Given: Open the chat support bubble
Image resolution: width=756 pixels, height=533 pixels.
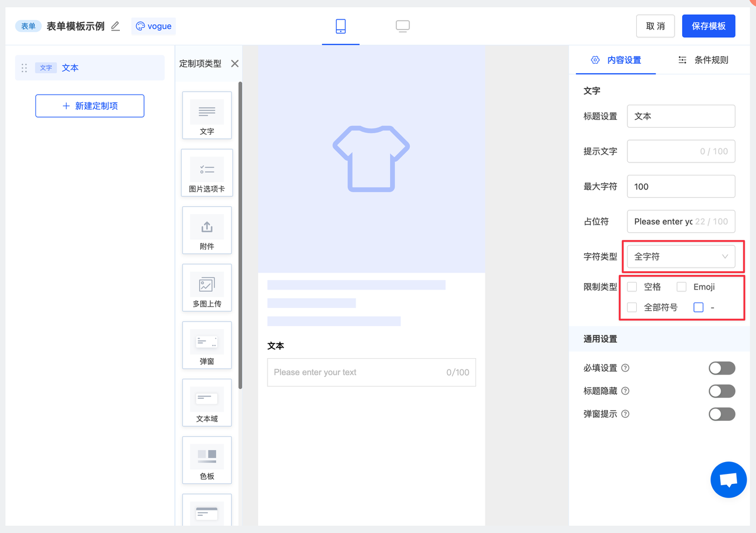Looking at the screenshot, I should [729, 480].
